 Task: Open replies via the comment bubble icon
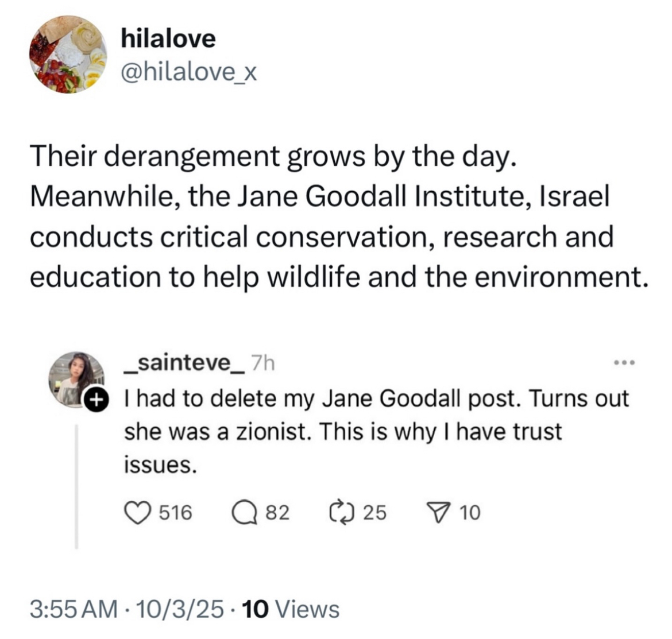(x=244, y=513)
